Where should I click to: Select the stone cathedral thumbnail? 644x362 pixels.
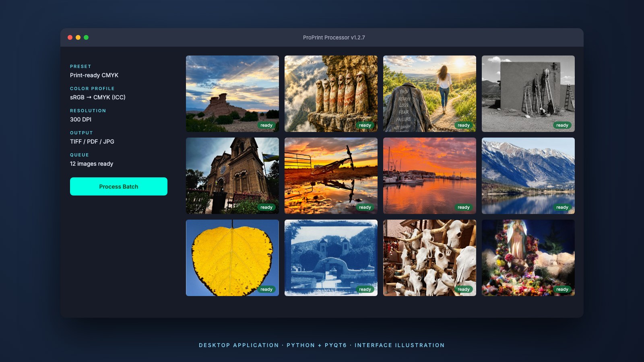(232, 176)
